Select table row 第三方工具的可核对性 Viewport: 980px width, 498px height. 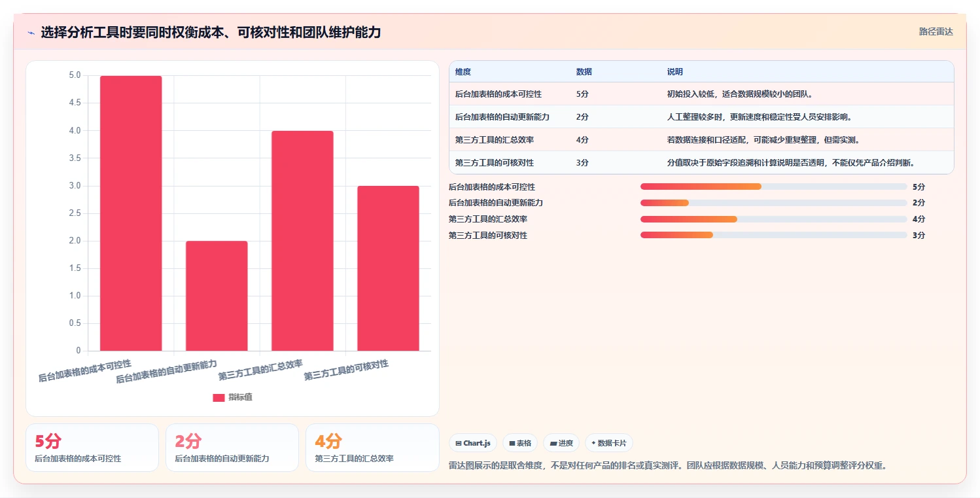point(701,163)
